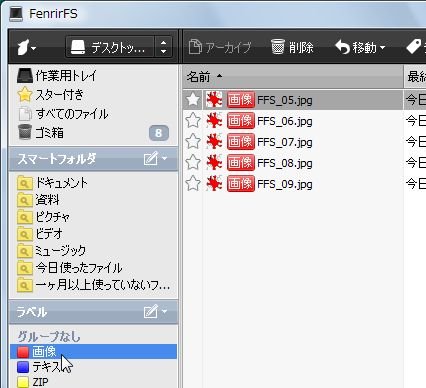Open the ミュージック smart folder
Screen dimensions: 426x388
tap(93, 251)
